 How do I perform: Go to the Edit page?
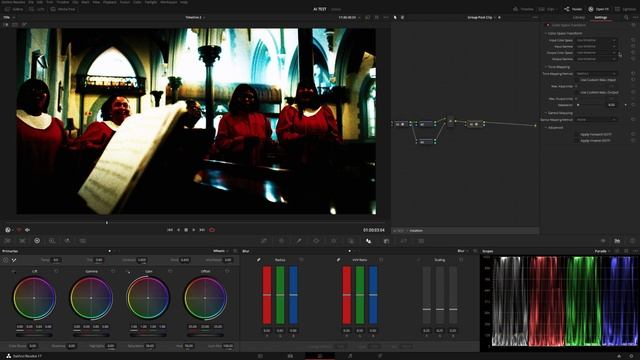(290, 356)
